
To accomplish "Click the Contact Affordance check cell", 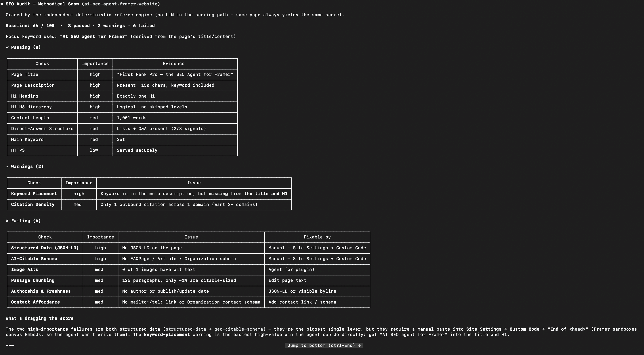I will tap(45, 302).
